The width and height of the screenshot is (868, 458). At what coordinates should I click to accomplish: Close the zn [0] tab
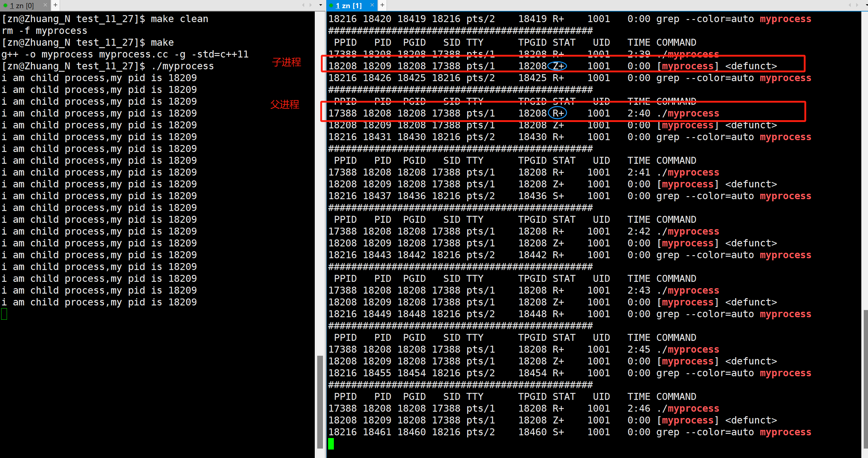pos(45,5)
